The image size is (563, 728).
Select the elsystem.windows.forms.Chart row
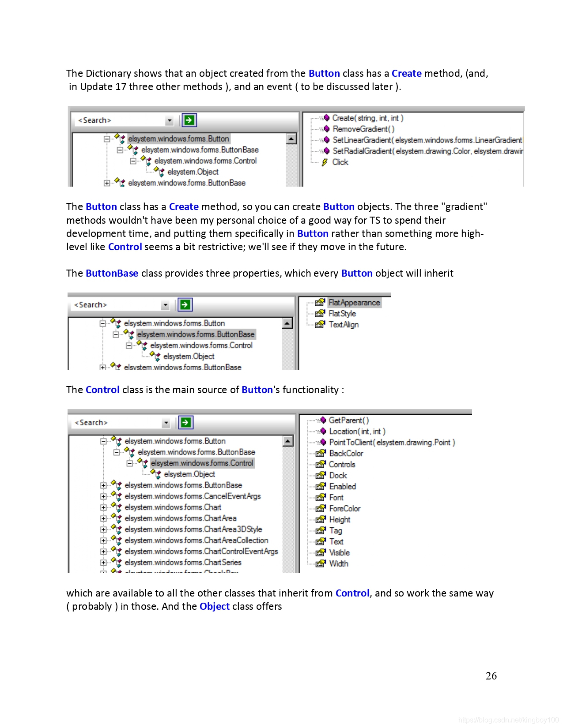coord(173,507)
